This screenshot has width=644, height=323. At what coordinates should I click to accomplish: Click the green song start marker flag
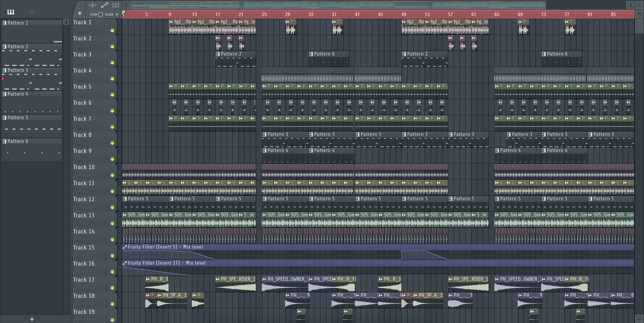[x=124, y=13]
